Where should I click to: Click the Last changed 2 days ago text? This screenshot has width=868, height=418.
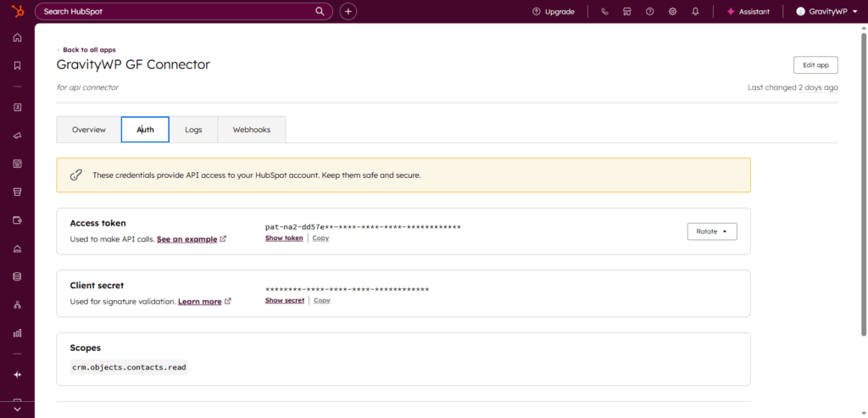793,87
